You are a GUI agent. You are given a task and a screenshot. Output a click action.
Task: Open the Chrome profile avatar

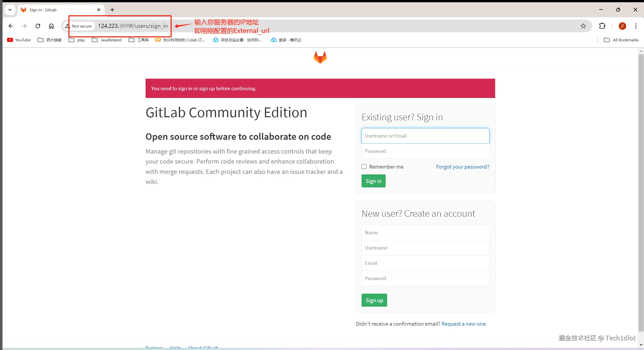tap(622, 26)
